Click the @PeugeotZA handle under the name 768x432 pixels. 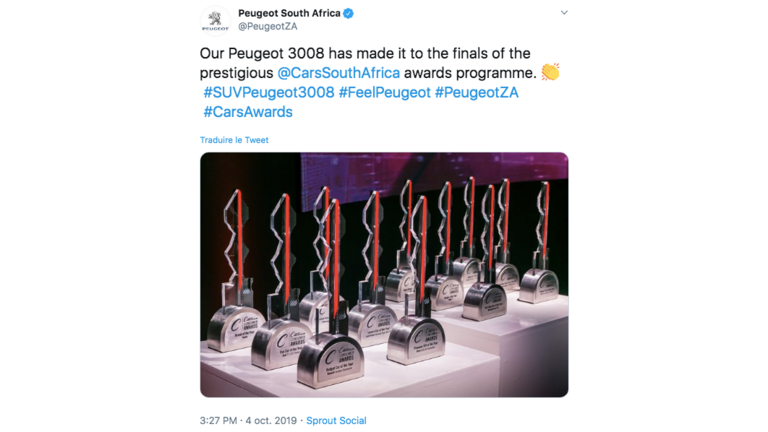[267, 27]
